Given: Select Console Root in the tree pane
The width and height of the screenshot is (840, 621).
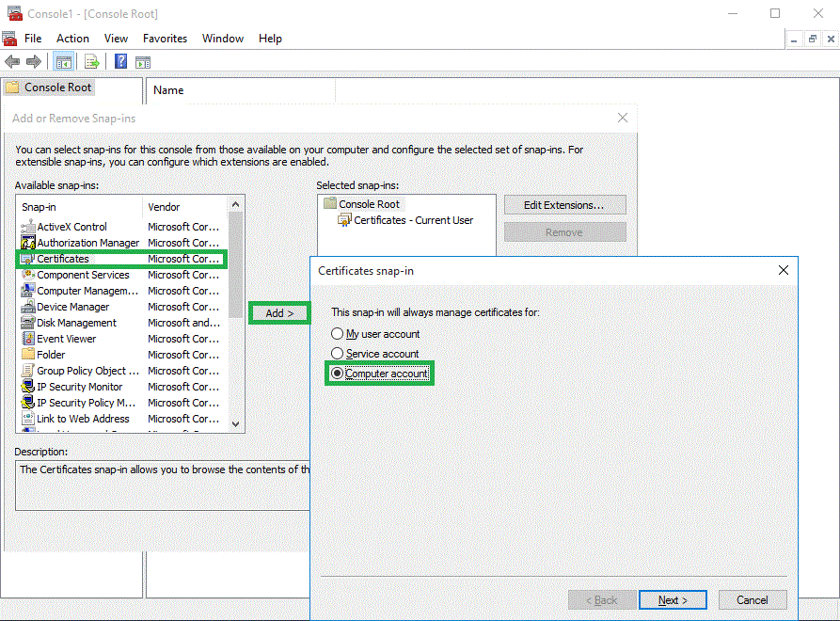Looking at the screenshot, I should (x=57, y=88).
